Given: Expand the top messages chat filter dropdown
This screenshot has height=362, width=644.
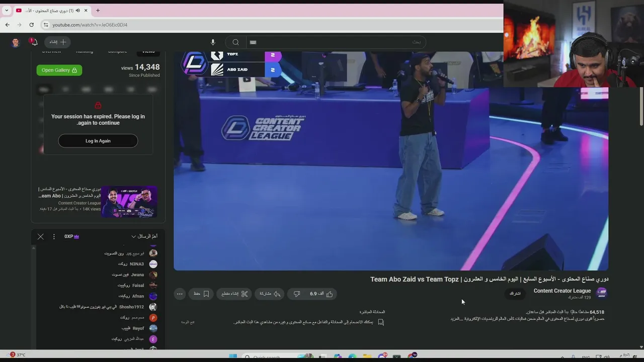Looking at the screenshot, I should [144, 236].
